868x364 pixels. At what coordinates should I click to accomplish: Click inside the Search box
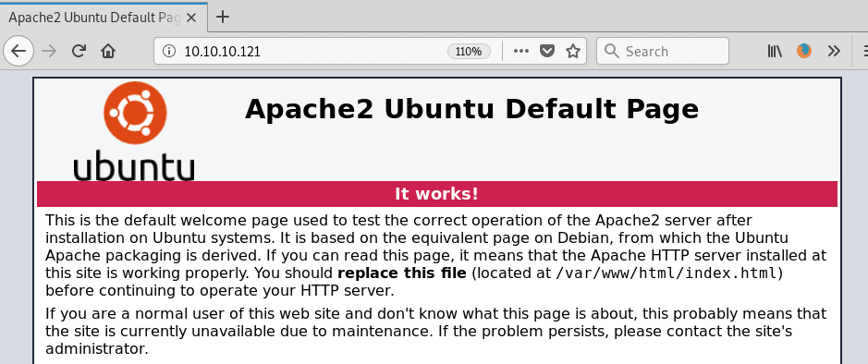[x=662, y=52]
